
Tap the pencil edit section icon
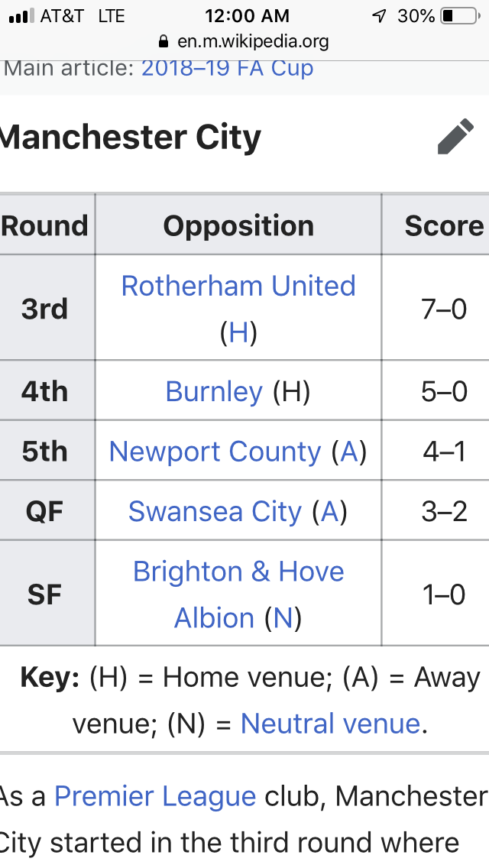click(456, 138)
